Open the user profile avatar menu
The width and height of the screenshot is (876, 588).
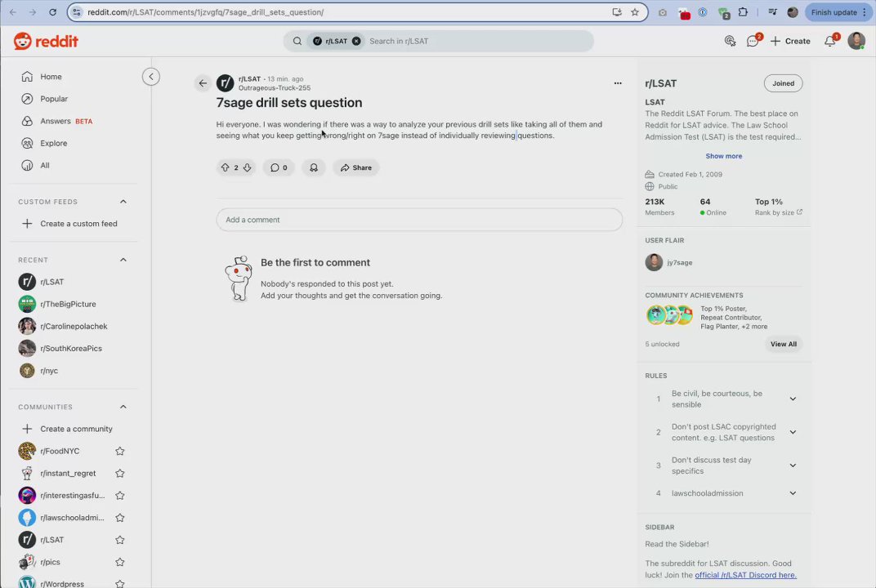[856, 41]
